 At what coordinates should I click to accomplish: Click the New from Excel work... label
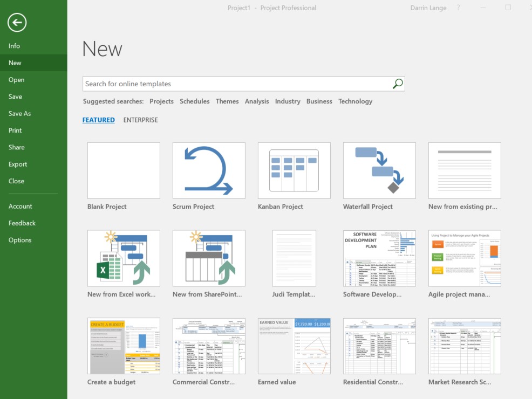121,294
